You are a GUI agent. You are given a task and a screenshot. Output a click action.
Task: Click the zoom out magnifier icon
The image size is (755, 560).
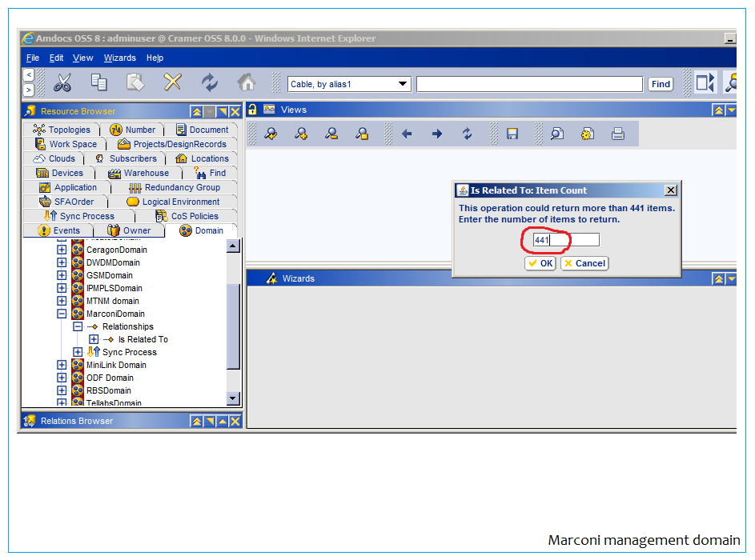[x=331, y=134]
